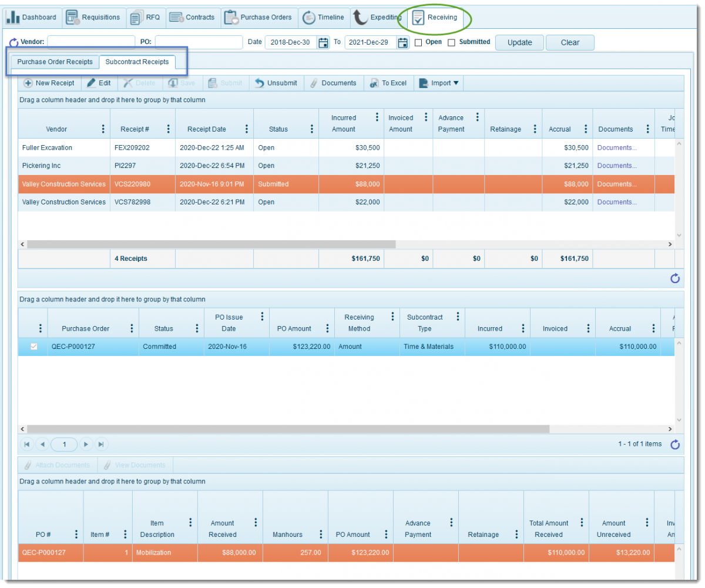Enable the Submitted status checkbox
The height and width of the screenshot is (588, 705).
(451, 42)
